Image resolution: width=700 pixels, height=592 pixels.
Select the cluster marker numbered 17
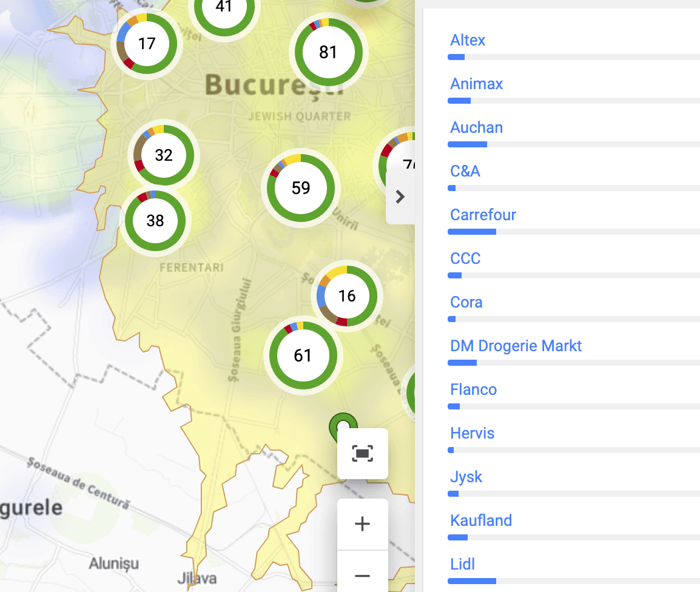coord(146,43)
